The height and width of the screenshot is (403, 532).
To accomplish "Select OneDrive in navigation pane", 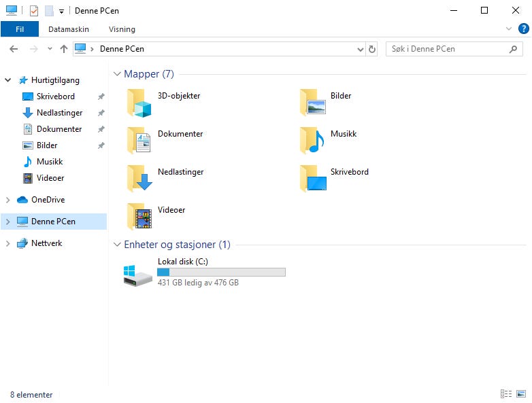I will (x=48, y=200).
